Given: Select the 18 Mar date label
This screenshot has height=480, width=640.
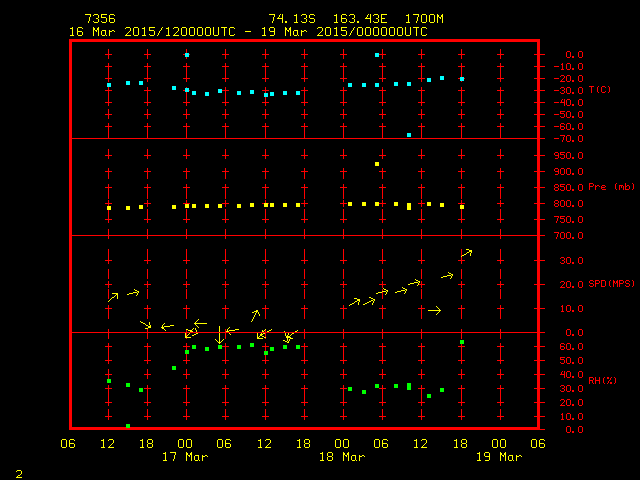Looking at the screenshot, I should [x=342, y=457].
